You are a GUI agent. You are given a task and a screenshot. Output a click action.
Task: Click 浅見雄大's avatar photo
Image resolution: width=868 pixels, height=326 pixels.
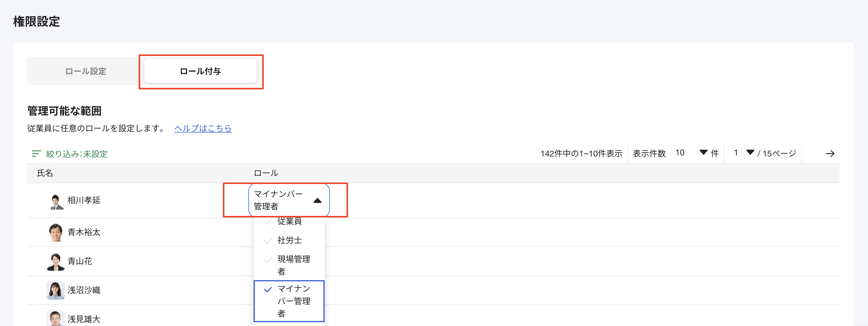tap(56, 318)
